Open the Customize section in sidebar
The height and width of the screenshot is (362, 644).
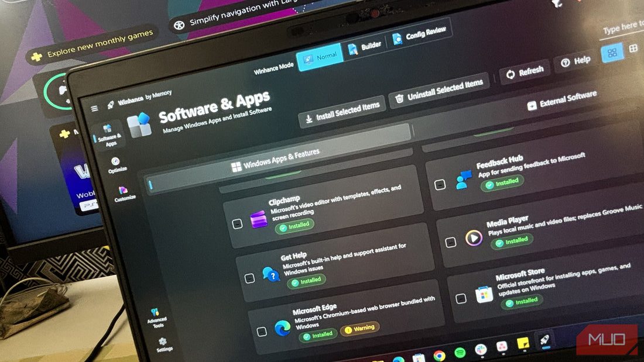(x=124, y=194)
